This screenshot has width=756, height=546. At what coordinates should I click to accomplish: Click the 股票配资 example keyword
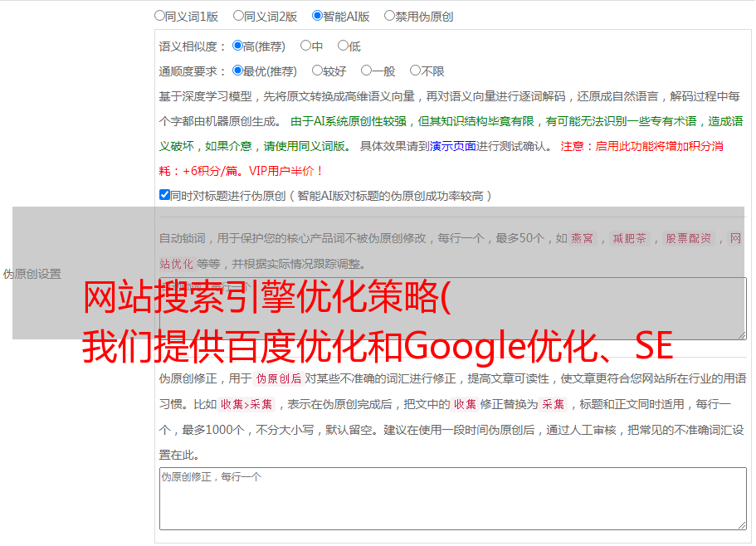[688, 238]
